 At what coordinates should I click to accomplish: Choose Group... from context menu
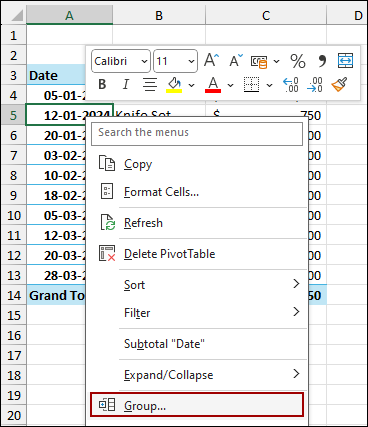pos(197,405)
